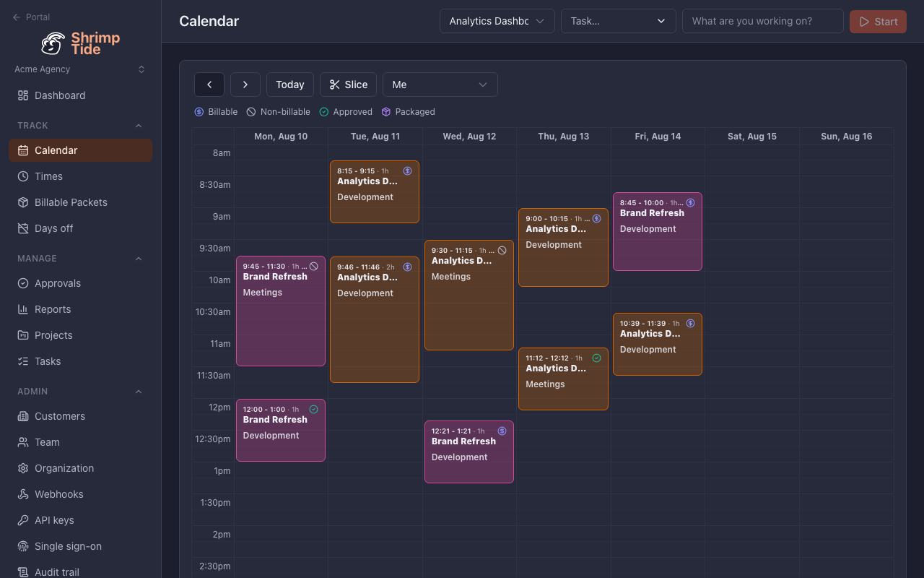
Task: Go to the previous week
Action: 209,85
